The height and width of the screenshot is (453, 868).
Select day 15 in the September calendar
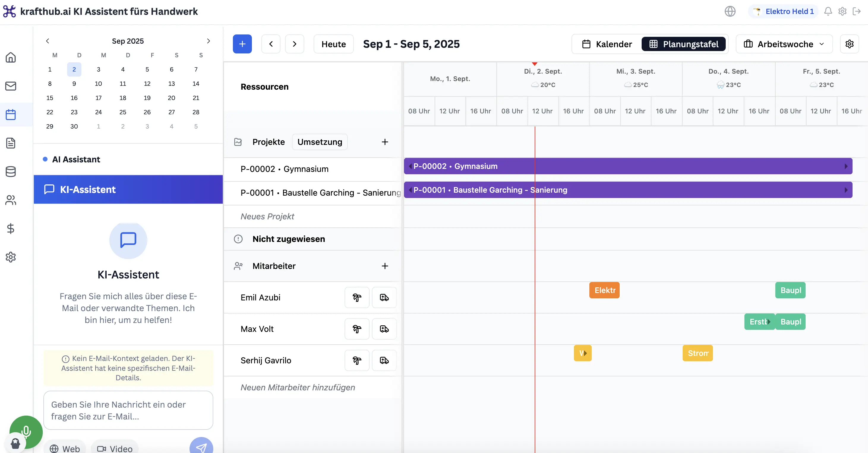(50, 98)
